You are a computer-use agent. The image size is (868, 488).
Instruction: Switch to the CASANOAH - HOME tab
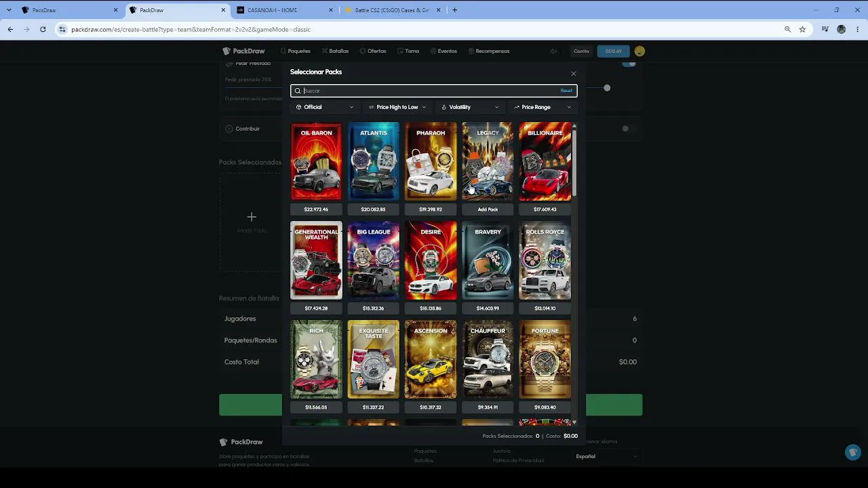pos(285,10)
